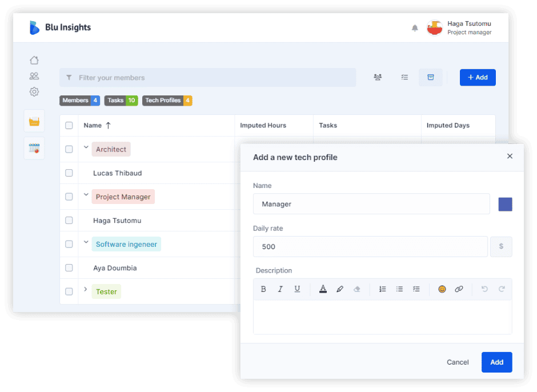The width and height of the screenshot is (537, 392).
Task: Click into the Description text area
Action: pyautogui.click(x=383, y=317)
